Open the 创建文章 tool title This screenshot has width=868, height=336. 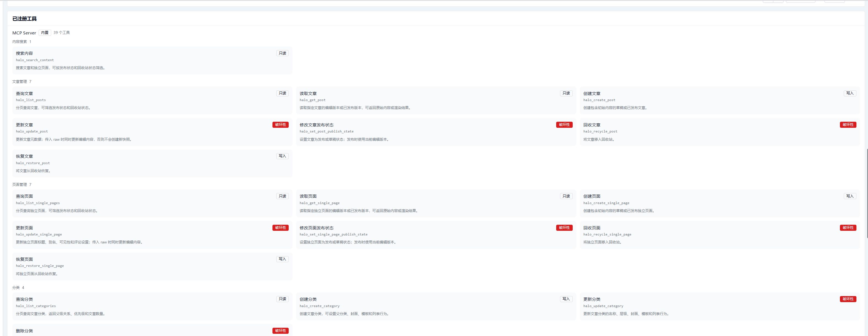[x=592, y=93]
